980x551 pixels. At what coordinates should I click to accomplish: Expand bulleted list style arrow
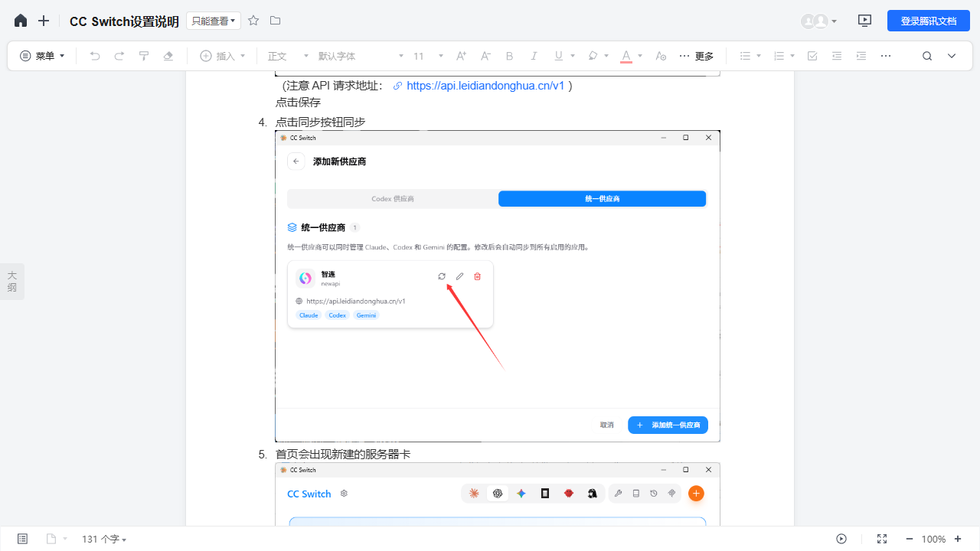click(759, 56)
